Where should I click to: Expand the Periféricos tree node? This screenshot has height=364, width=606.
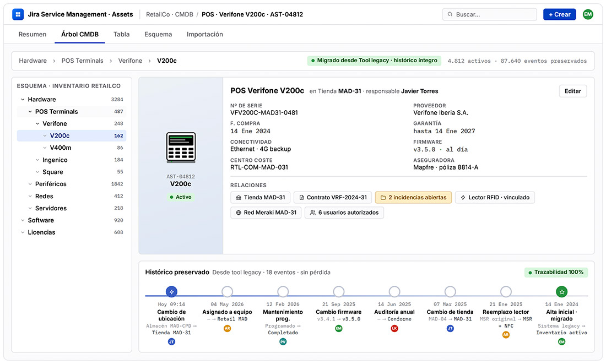pyautogui.click(x=30, y=184)
